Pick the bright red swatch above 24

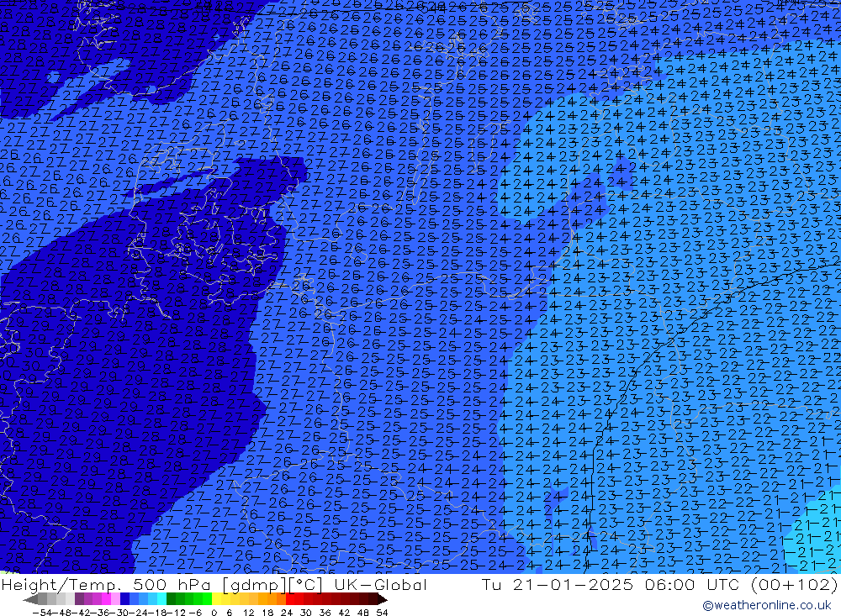(290, 600)
